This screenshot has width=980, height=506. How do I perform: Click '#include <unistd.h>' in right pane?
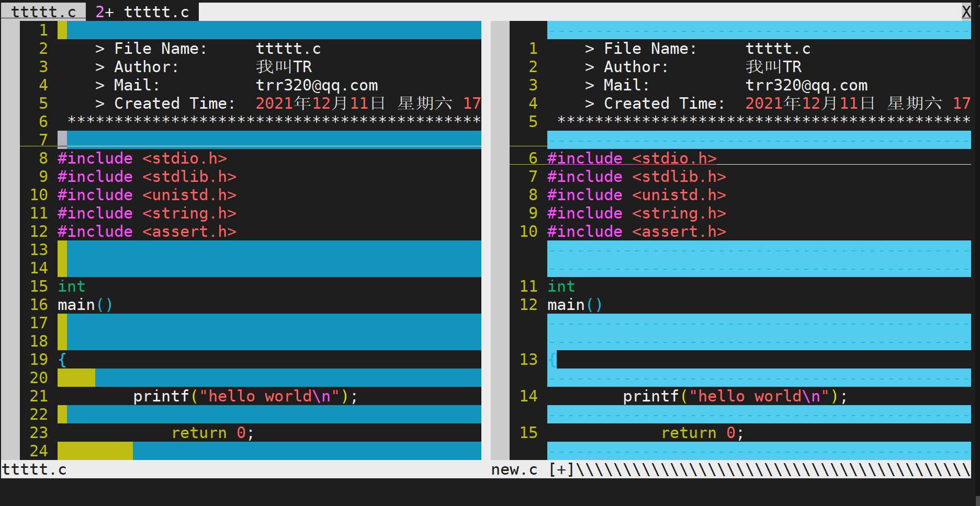637,195
